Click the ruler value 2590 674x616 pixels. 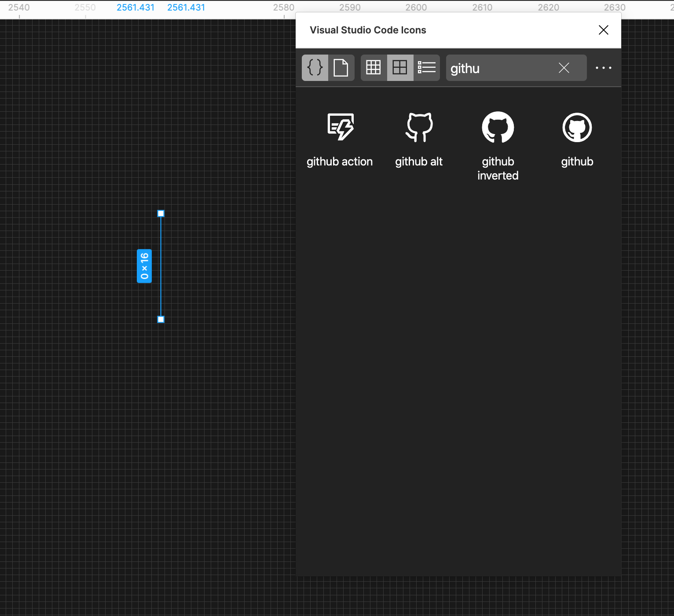[350, 7]
